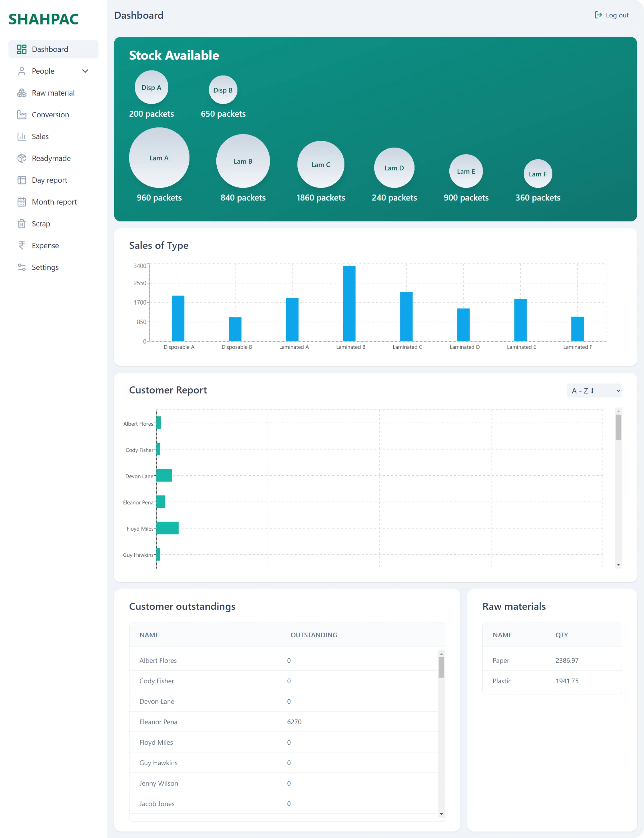Click the Readymade box icon
The image size is (644, 838).
tap(22, 158)
